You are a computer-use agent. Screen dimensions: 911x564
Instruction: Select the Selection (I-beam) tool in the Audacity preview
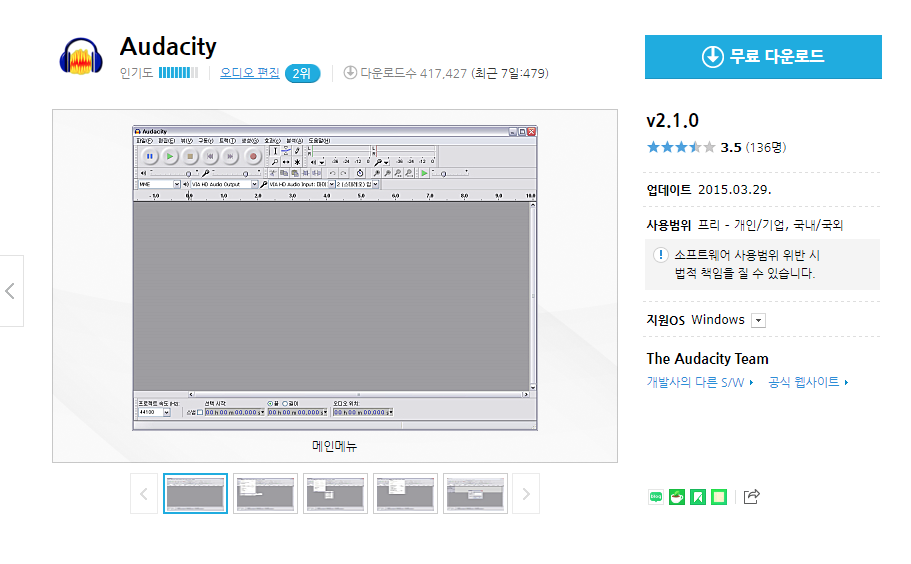[275, 151]
